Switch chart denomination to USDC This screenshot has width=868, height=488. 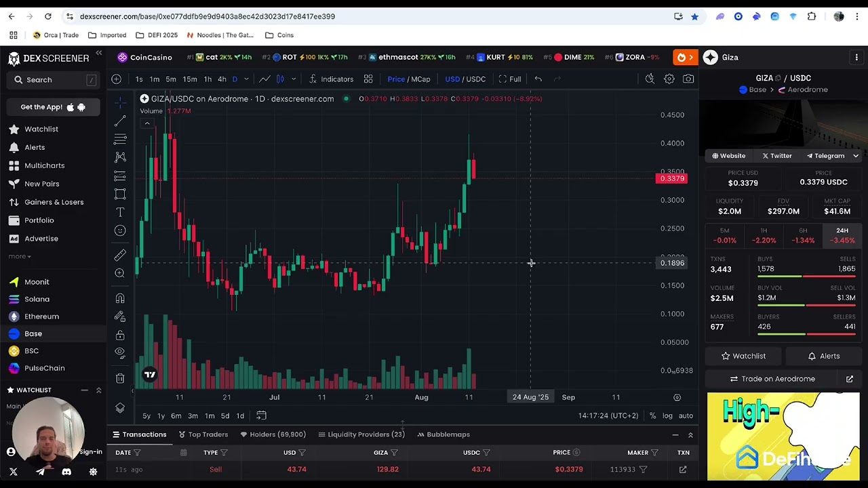point(475,79)
